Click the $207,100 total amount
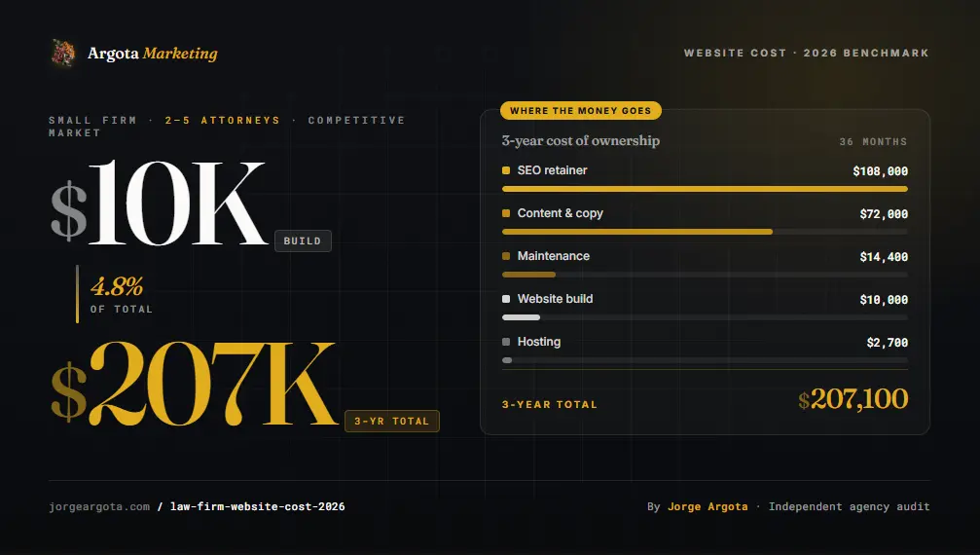 click(x=853, y=399)
